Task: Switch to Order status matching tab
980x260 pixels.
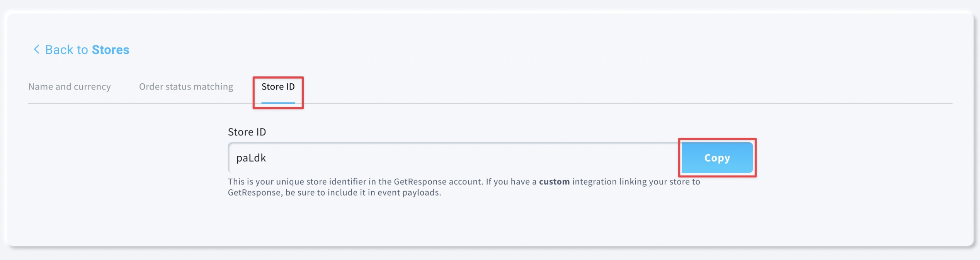Action: pyautogui.click(x=186, y=87)
